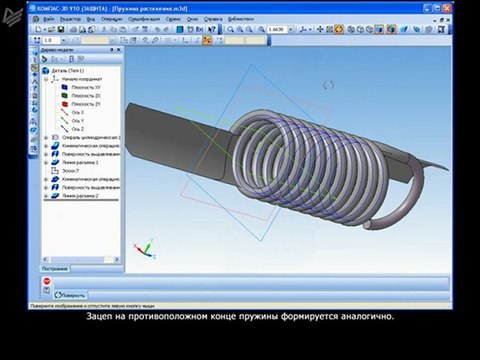
Task: Close the Дерево модели panel
Action: pos(119,50)
